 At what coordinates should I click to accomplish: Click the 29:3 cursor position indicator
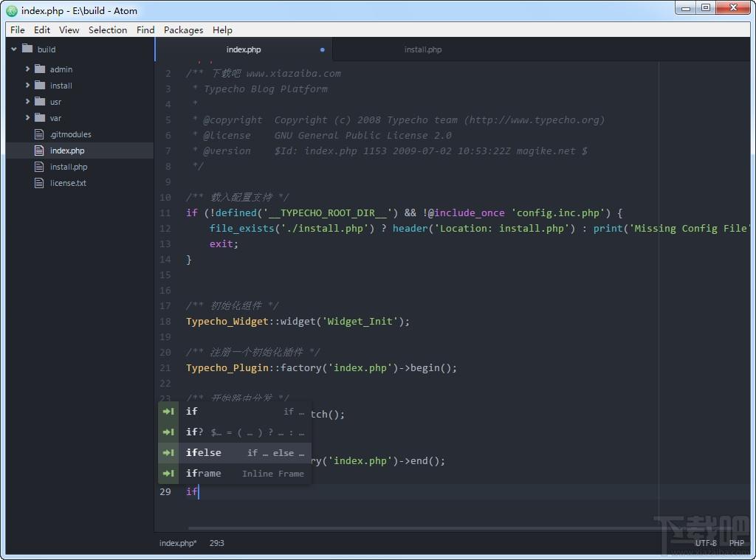(216, 543)
